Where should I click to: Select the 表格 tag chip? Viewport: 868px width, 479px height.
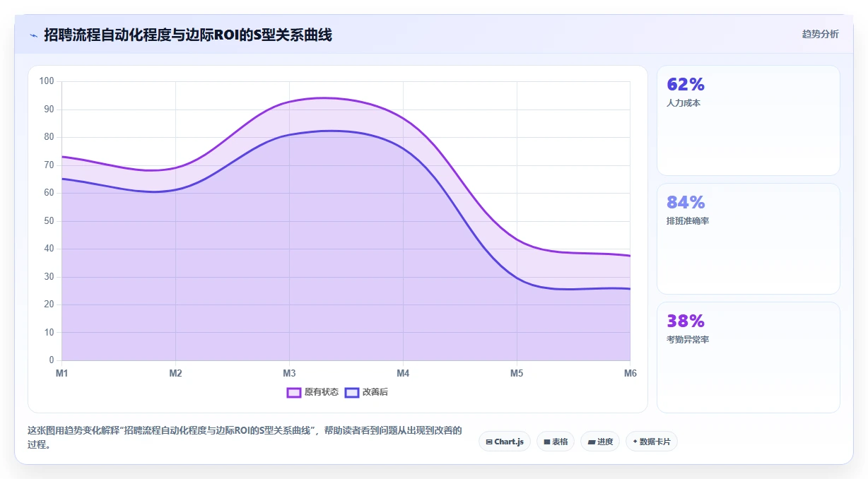pyautogui.click(x=556, y=442)
